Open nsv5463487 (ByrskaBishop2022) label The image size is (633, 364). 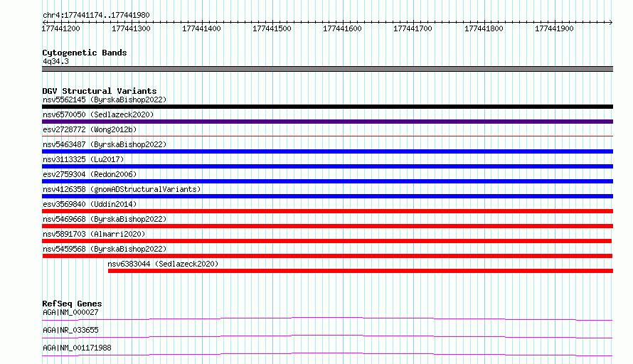click(x=105, y=144)
